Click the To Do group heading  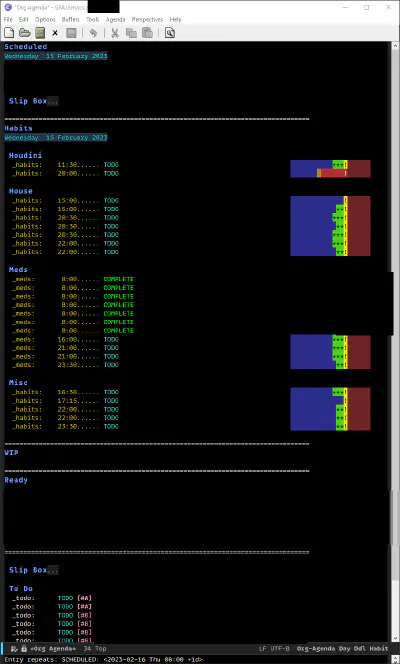tap(21, 589)
